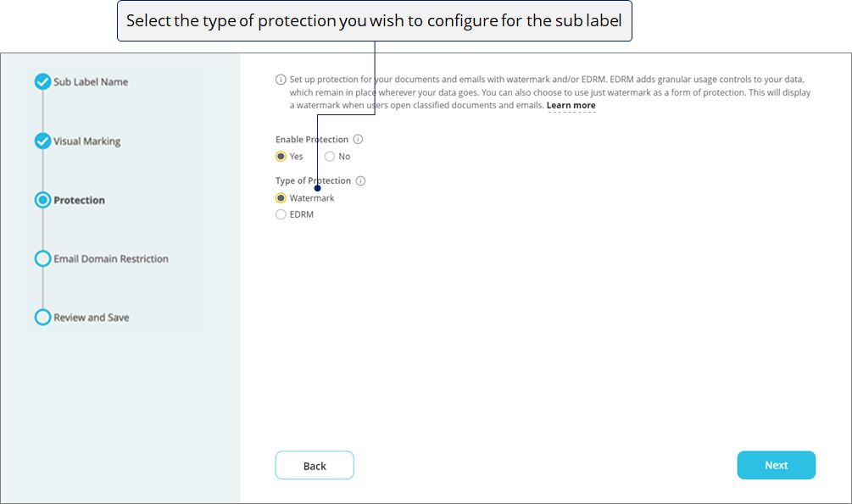Click the Back button

click(315, 465)
